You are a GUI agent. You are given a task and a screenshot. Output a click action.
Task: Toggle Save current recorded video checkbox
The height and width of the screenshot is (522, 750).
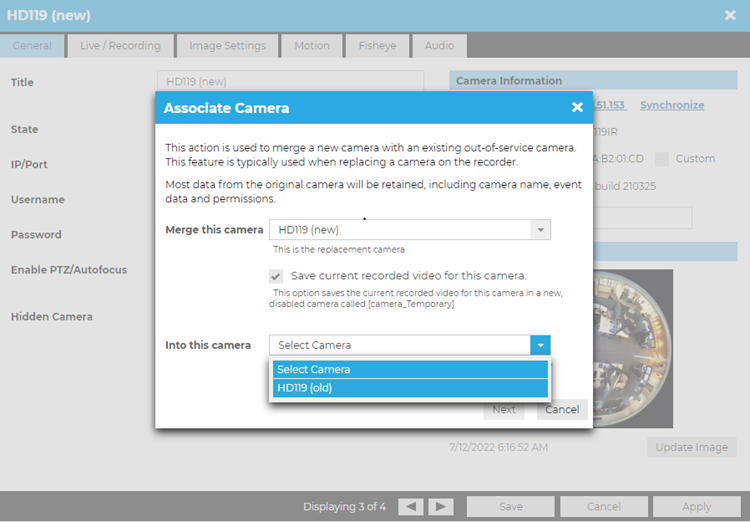276,276
